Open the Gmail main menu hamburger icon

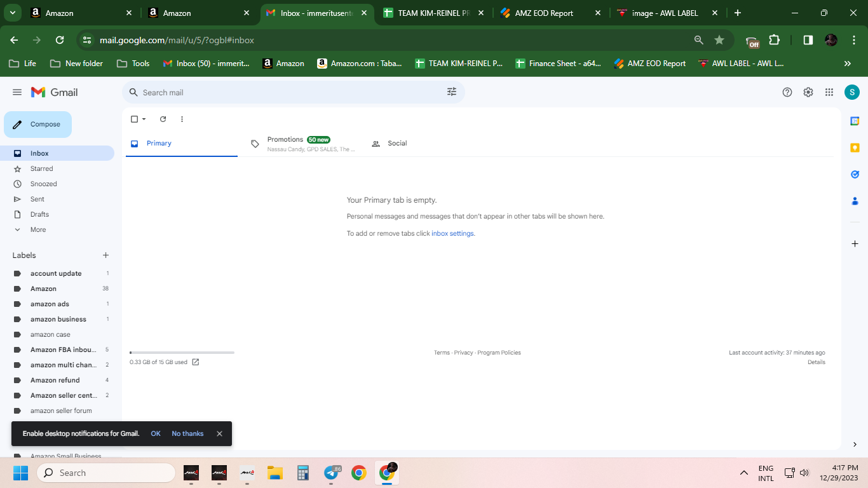point(17,92)
